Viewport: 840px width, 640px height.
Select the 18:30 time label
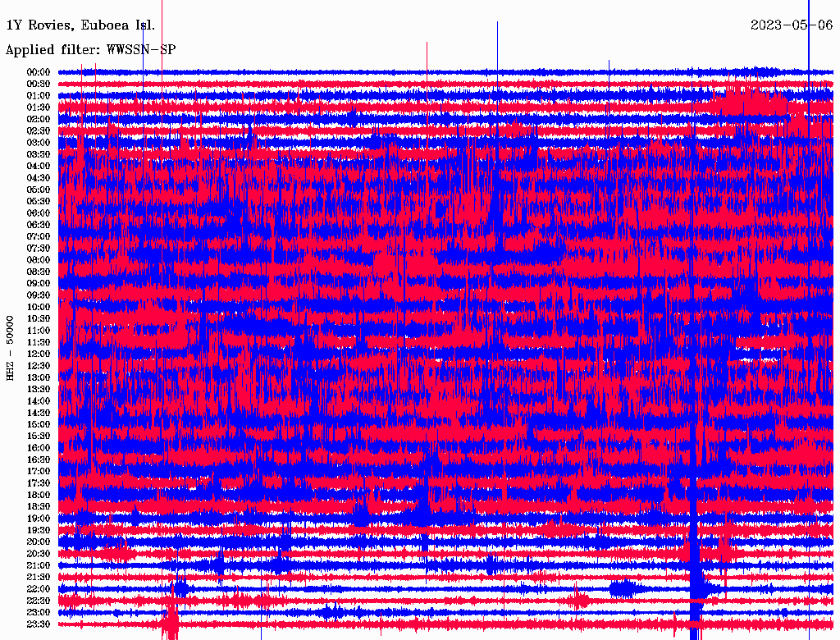(39, 506)
